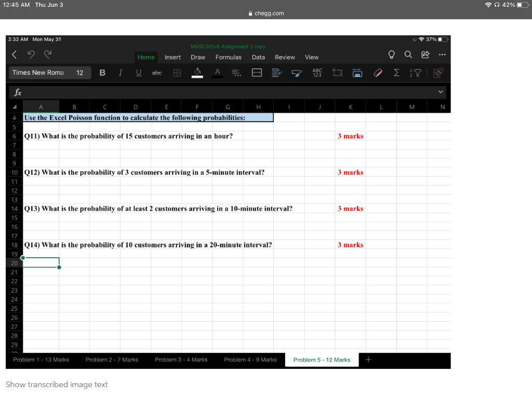This screenshot has width=532, height=399.
Task: Open the sort and filter icon
Action: 416,73
